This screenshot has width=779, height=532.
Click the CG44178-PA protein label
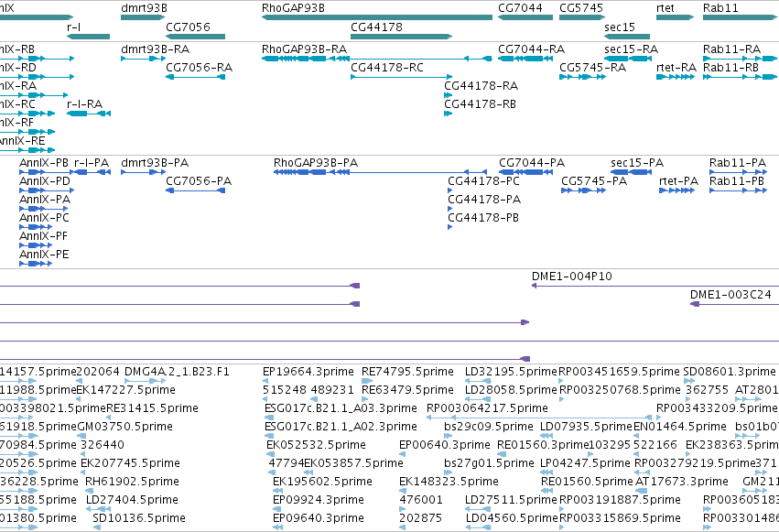(x=484, y=200)
